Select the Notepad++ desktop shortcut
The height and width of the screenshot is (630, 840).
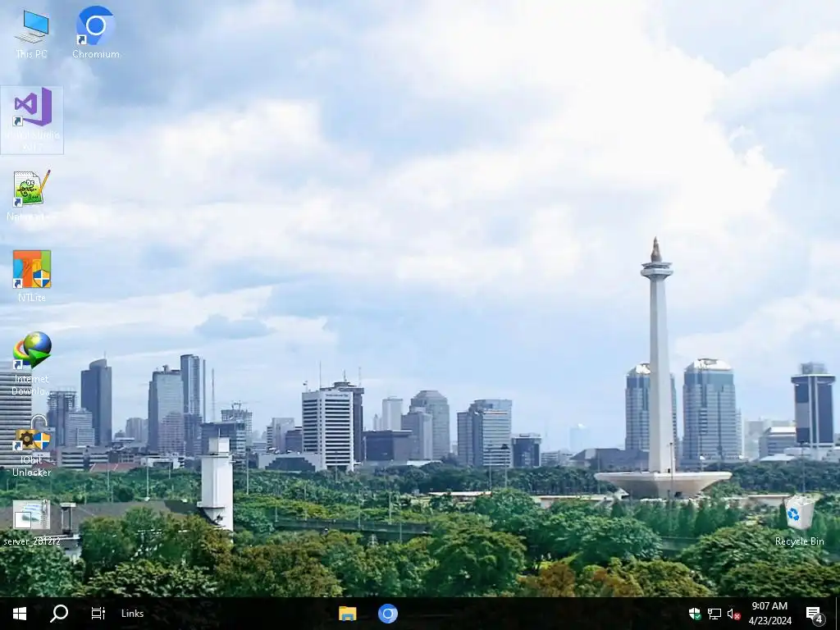[x=32, y=195]
